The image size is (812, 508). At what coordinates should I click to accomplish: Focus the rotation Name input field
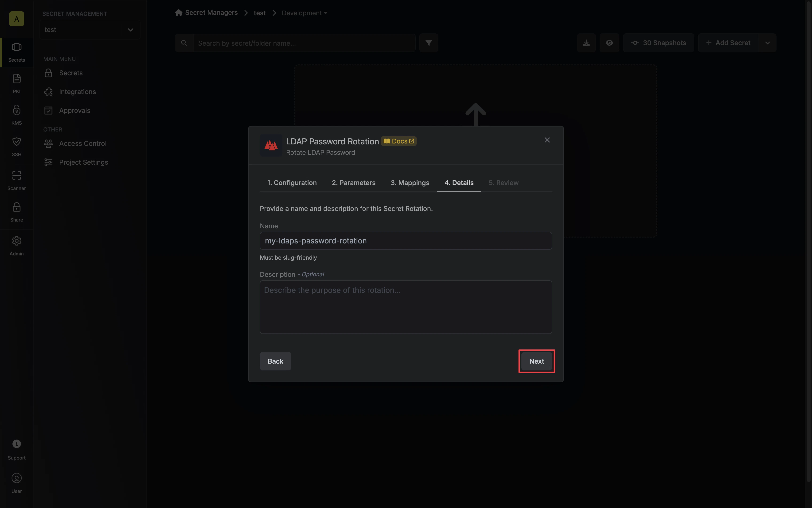[406, 241]
